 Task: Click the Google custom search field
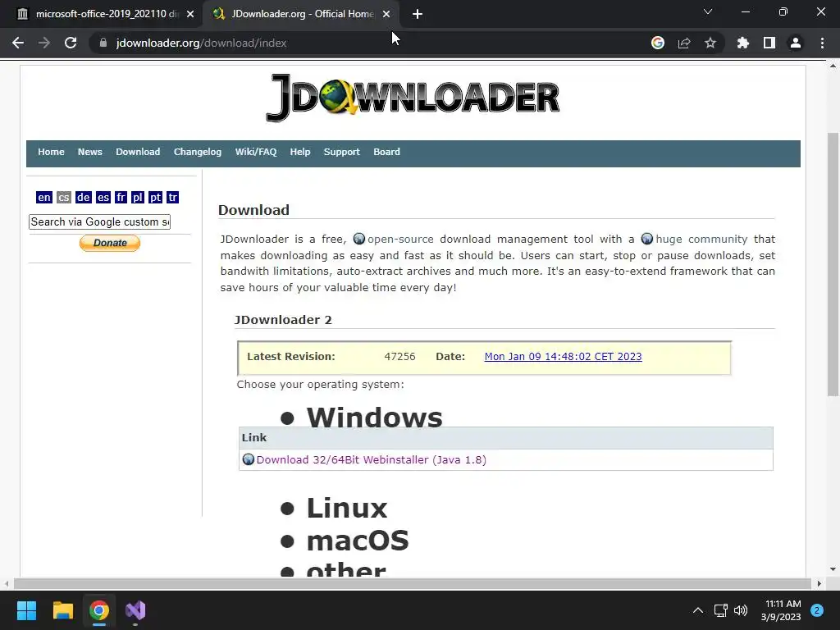[99, 221]
